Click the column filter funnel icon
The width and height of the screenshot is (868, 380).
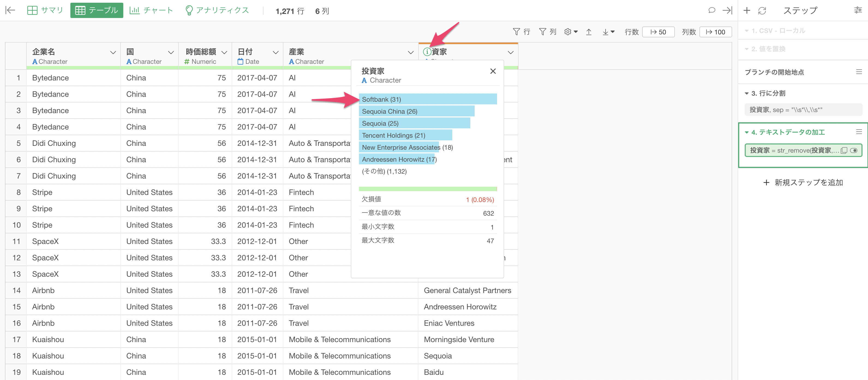click(x=542, y=32)
